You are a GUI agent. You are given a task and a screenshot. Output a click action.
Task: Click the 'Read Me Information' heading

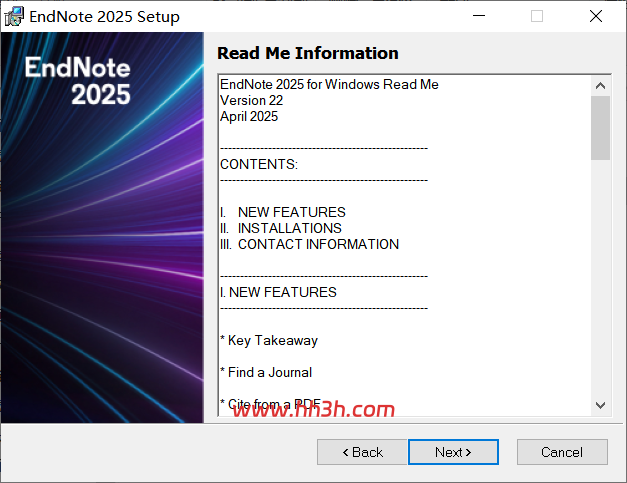308,53
